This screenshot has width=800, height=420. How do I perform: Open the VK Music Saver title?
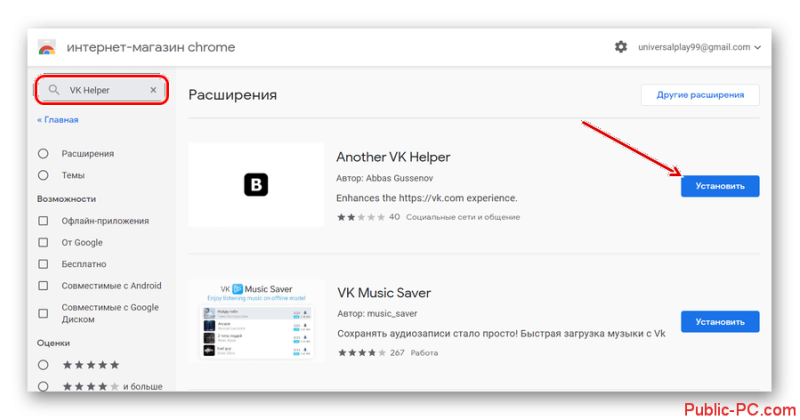(x=384, y=293)
